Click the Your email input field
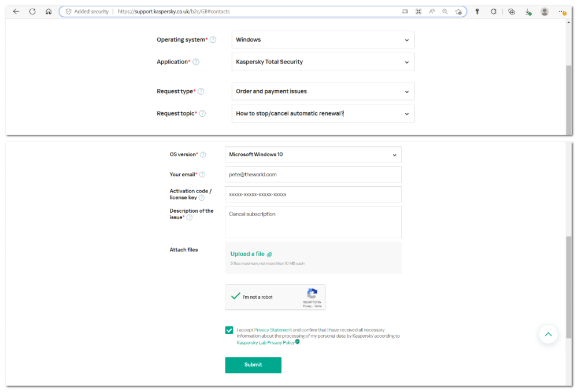Image resolution: width=578 pixels, height=392 pixels. [x=313, y=174]
